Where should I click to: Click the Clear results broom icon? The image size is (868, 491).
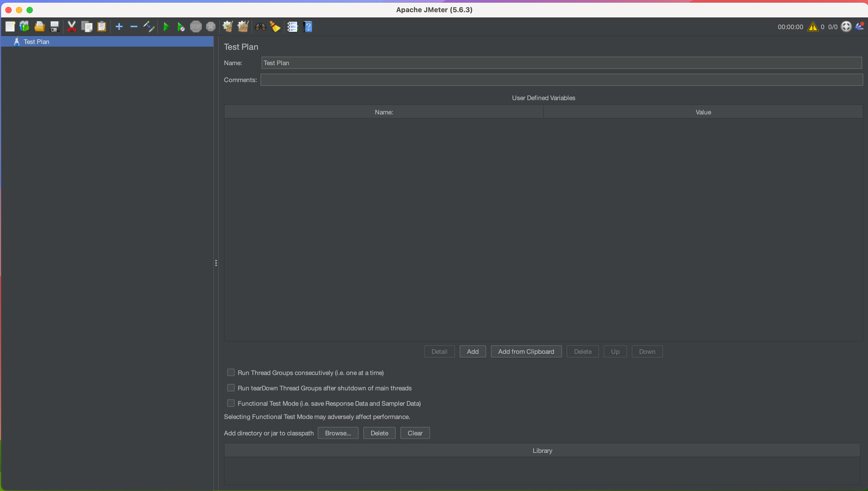[228, 27]
